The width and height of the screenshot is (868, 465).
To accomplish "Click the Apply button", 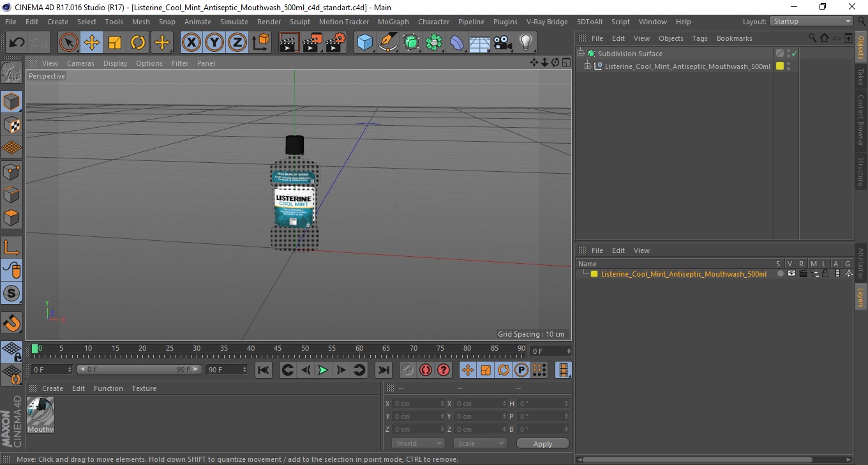I will coord(542,443).
